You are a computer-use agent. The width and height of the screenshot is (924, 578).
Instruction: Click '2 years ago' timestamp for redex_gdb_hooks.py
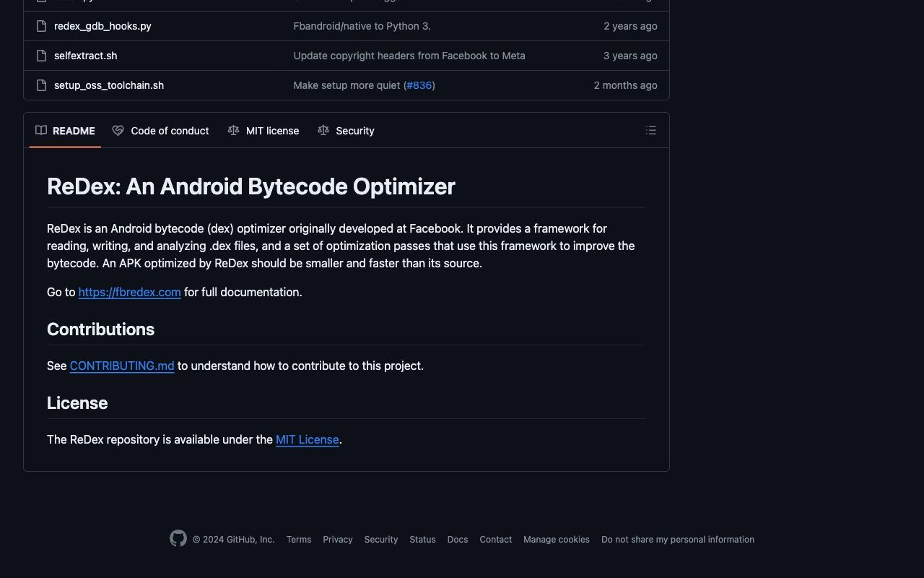[x=630, y=26]
